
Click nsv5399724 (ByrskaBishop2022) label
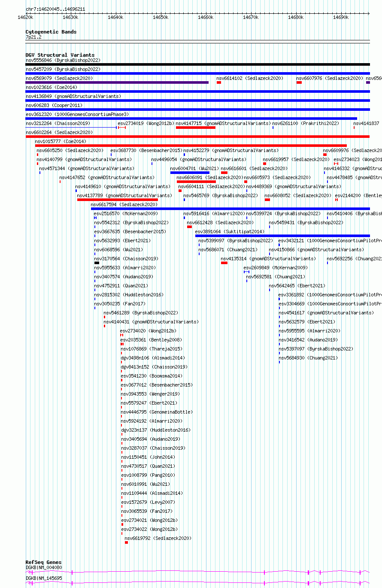point(284,213)
